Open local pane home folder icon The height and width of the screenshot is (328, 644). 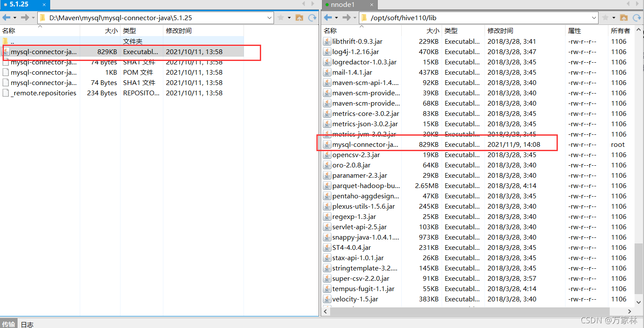point(299,18)
